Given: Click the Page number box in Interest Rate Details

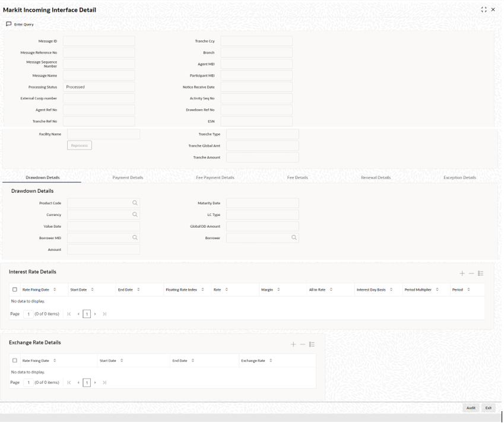Looking at the screenshot, I should (x=28, y=314).
